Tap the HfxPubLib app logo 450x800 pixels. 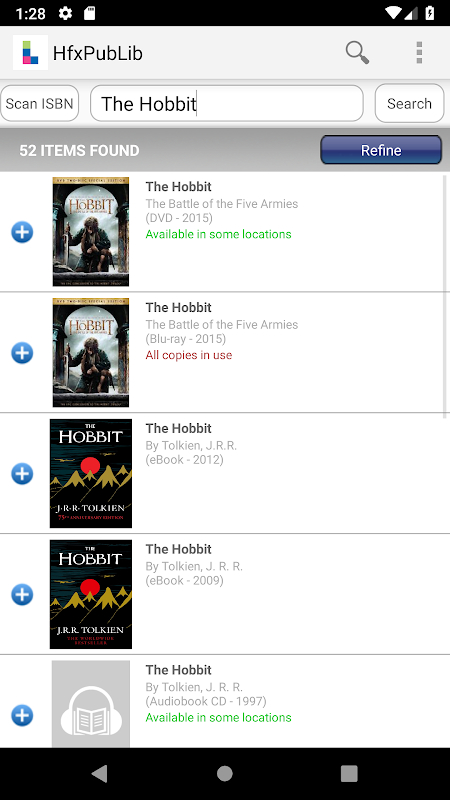click(31, 53)
